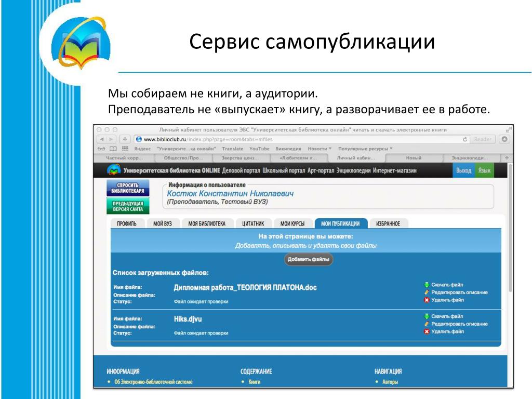Open Арт-портал in top navigation
532x399 pixels.
321,170
